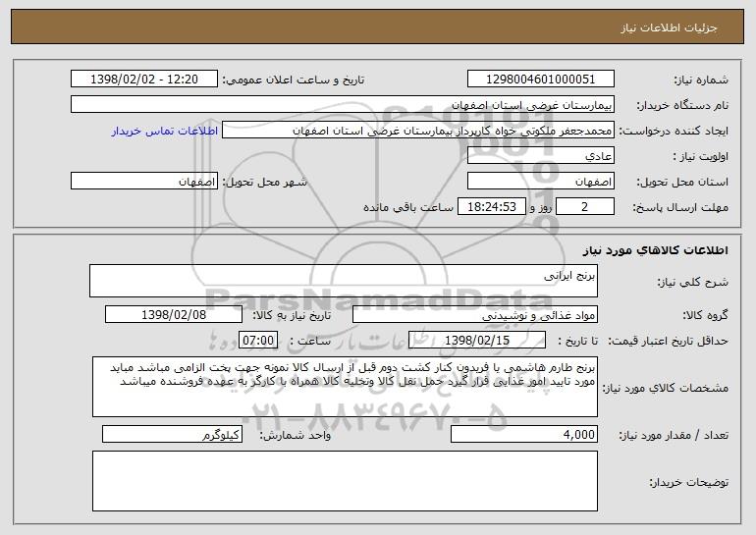Click the ساعت field showing 07:00

click(x=258, y=340)
